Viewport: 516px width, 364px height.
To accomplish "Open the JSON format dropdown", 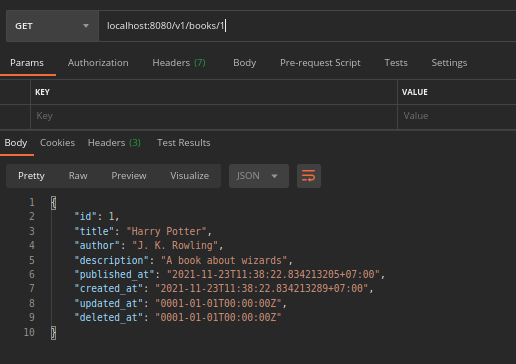I will (259, 176).
